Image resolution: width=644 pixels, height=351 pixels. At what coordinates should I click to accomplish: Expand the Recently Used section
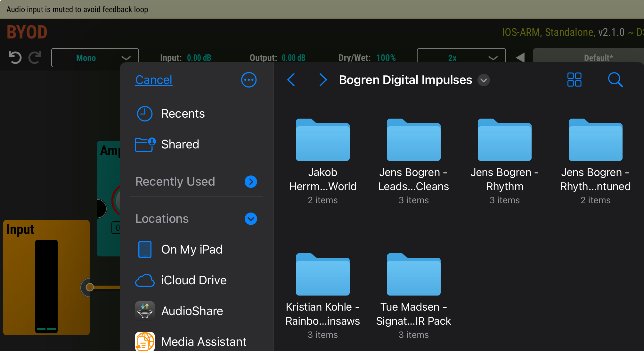coord(251,182)
